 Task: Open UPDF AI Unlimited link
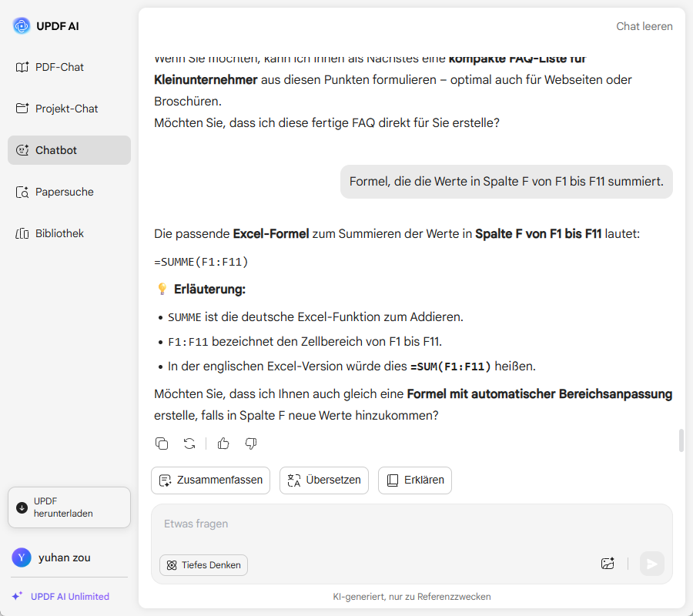click(70, 597)
